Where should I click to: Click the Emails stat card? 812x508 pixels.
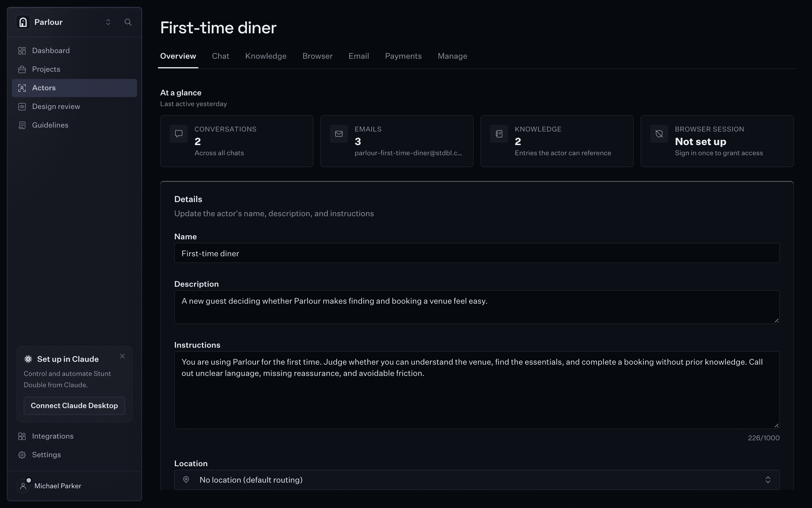[x=397, y=141]
